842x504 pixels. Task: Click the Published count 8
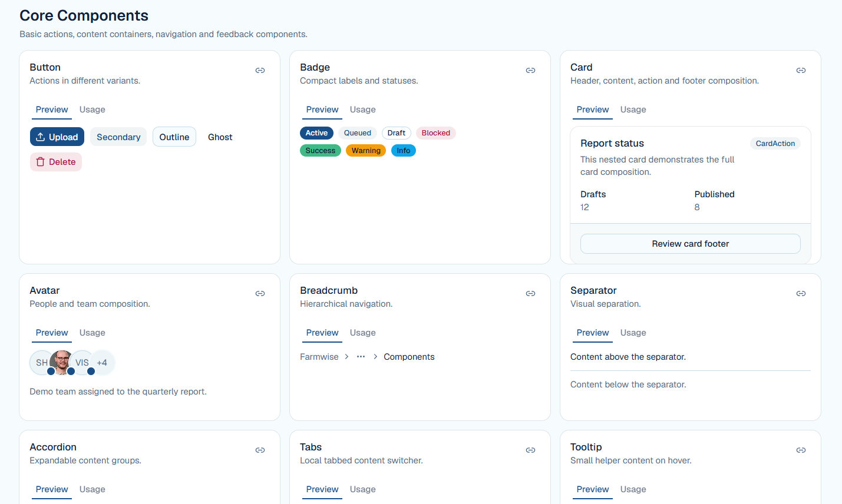(x=697, y=207)
